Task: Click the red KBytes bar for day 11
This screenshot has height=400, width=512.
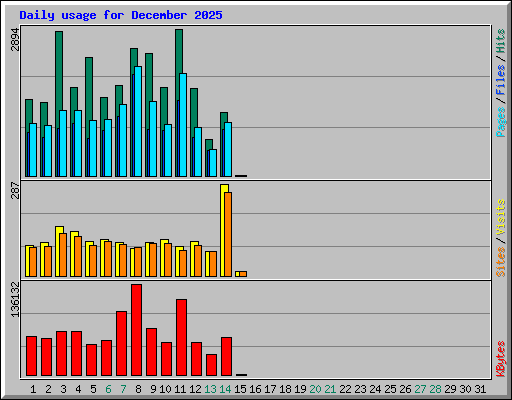Action: [x=181, y=337]
